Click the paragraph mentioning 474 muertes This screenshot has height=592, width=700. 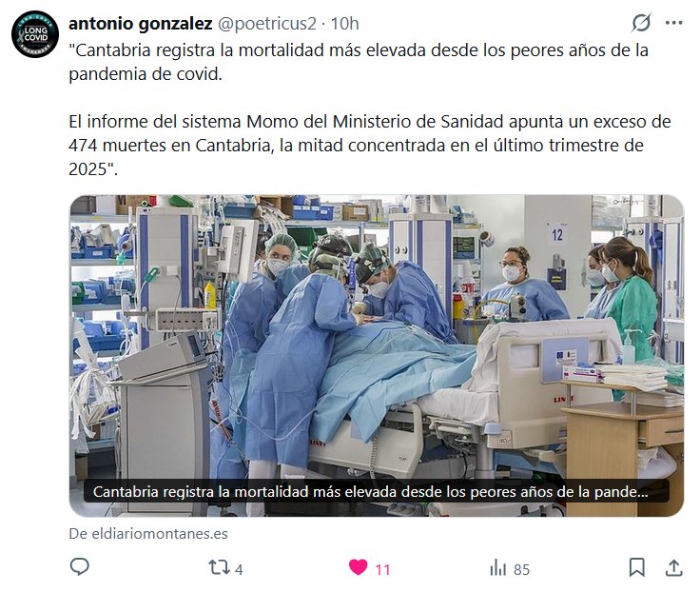coord(370,146)
